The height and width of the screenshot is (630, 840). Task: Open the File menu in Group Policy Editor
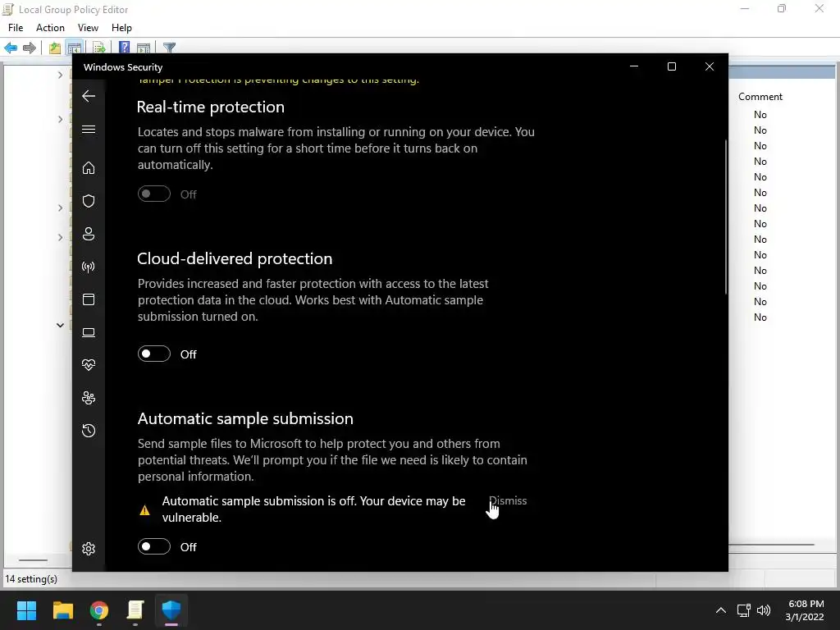[x=16, y=28]
